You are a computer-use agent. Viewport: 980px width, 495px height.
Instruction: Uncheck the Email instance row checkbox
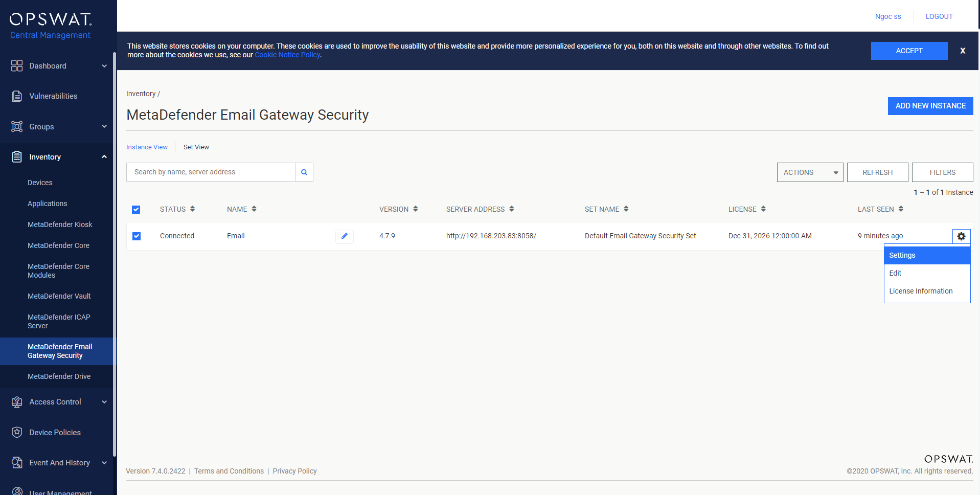click(x=136, y=236)
